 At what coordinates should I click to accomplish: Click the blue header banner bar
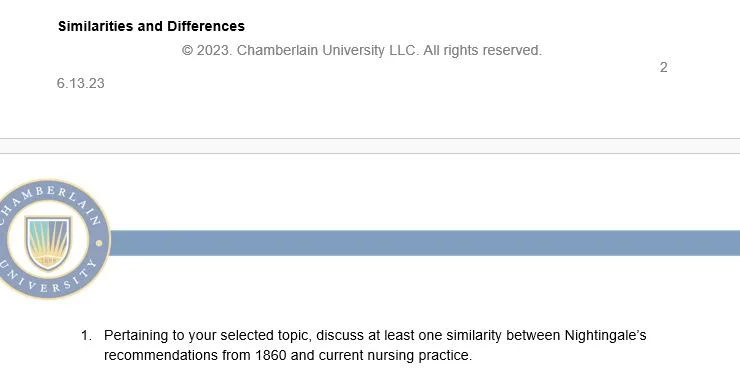coord(425,243)
